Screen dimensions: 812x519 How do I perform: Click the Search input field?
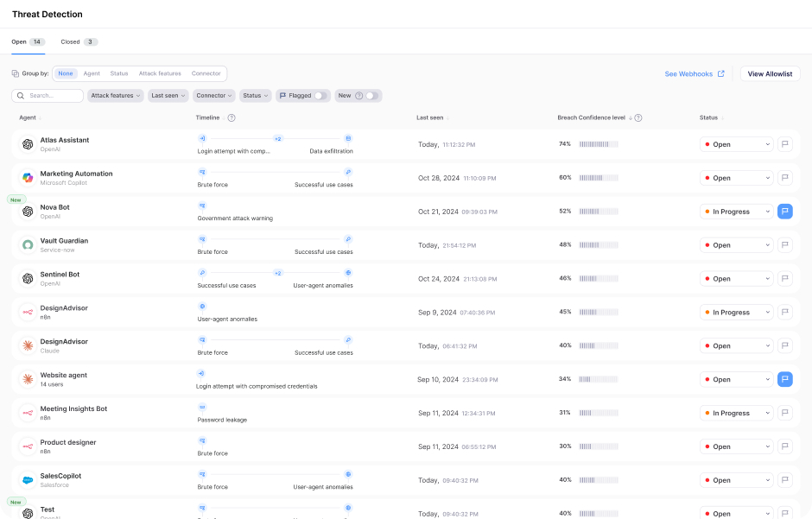(x=48, y=96)
